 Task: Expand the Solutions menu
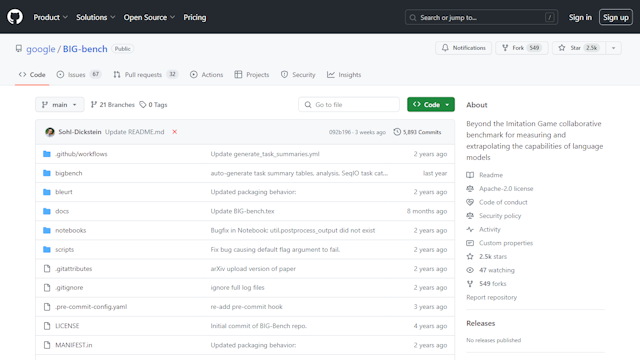coord(96,17)
